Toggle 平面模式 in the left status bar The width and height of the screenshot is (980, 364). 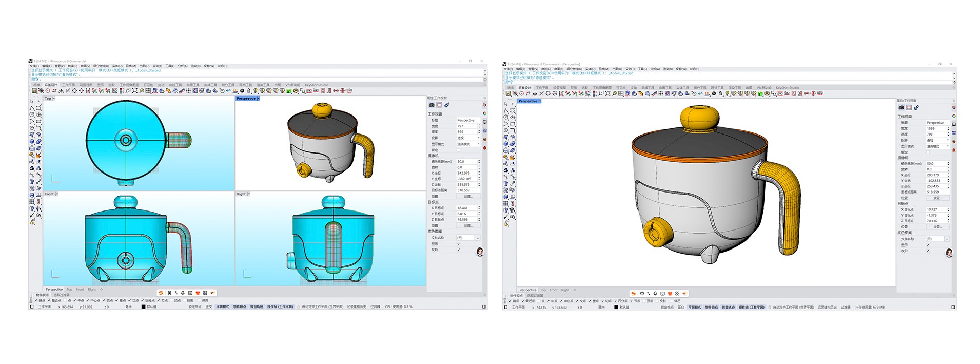coord(223,306)
